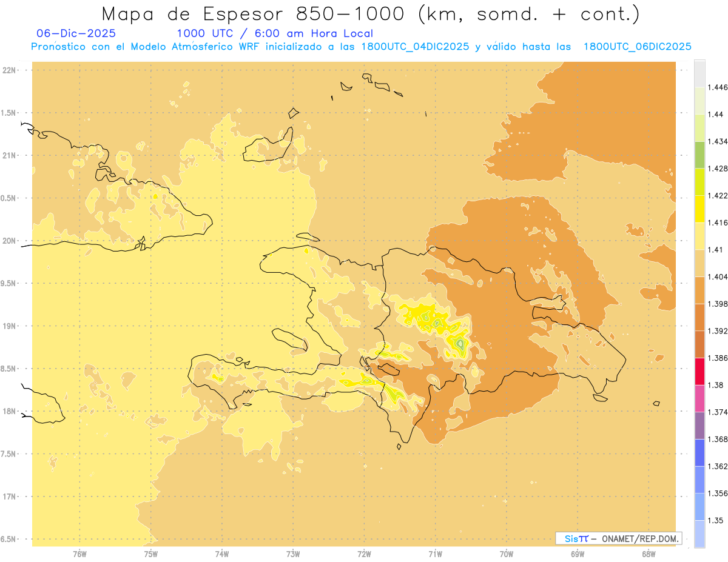Image resolution: width=728 pixels, height=562 pixels.
Task: Click the colorbar value '1.38'
Action: [x=716, y=385]
